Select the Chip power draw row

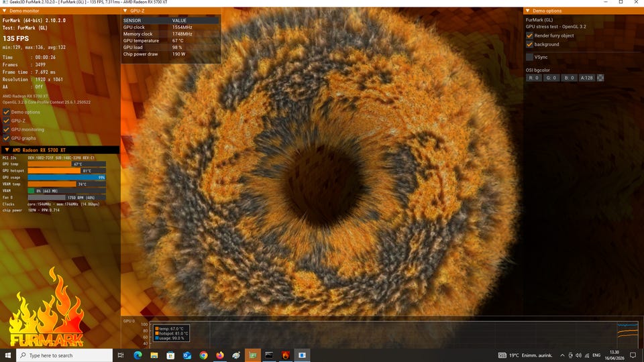click(x=171, y=54)
